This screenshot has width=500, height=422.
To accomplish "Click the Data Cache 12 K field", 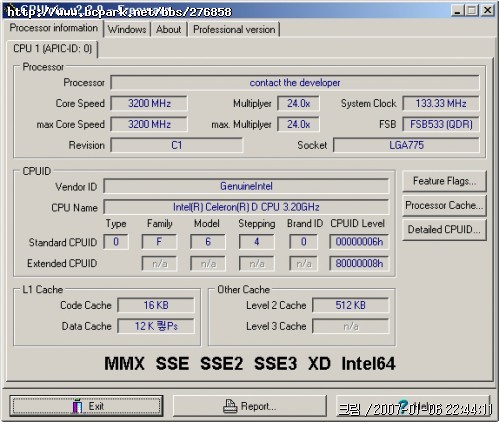I will (x=156, y=326).
